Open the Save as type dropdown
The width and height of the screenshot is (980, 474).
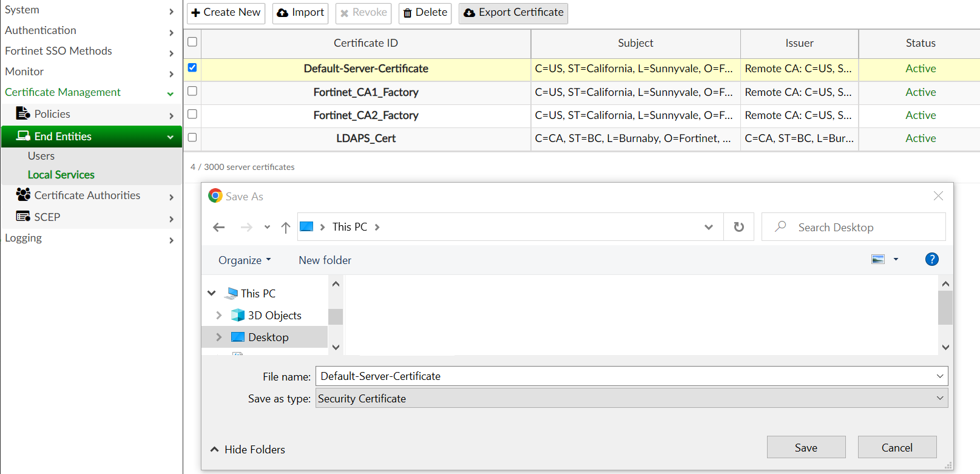pos(632,398)
